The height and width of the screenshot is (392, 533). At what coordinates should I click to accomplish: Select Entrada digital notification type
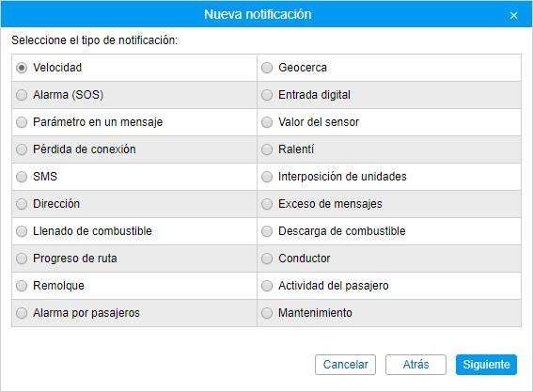pyautogui.click(x=267, y=95)
